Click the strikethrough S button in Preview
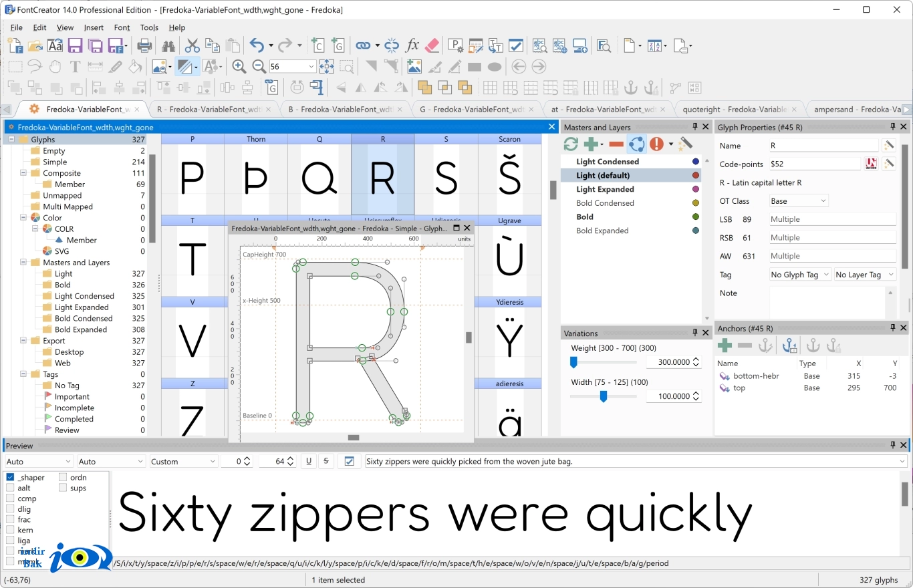This screenshot has width=913, height=588. tap(325, 461)
